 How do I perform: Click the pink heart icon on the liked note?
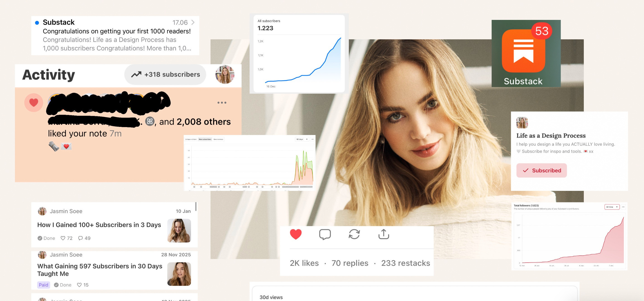point(34,102)
